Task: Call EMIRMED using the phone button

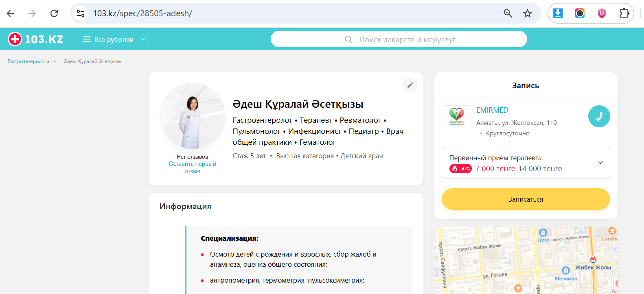Action: pyautogui.click(x=599, y=116)
